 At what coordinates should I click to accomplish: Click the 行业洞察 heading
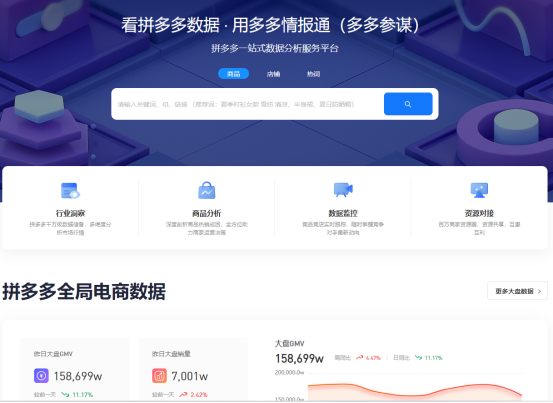click(70, 213)
